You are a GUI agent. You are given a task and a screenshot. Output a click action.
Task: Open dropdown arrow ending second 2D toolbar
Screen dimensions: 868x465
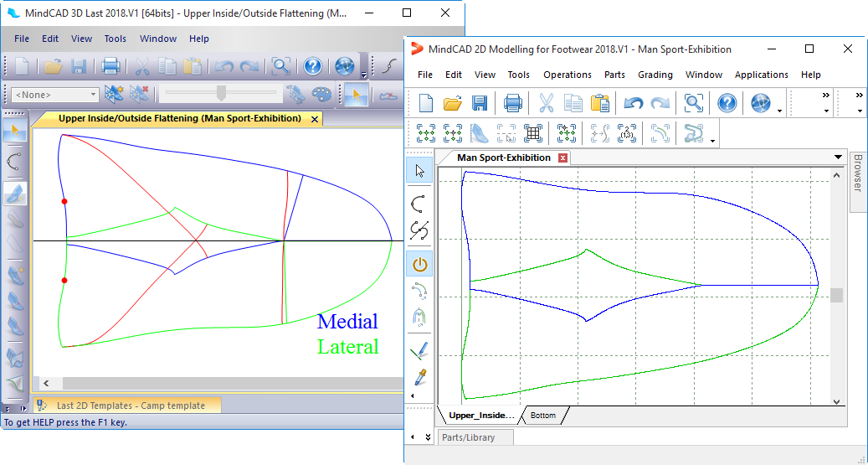[712, 141]
